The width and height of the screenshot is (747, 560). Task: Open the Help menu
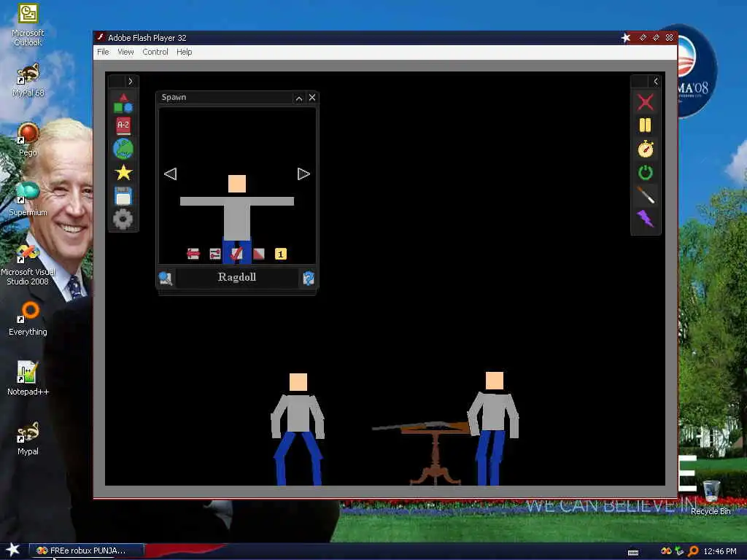(x=185, y=52)
